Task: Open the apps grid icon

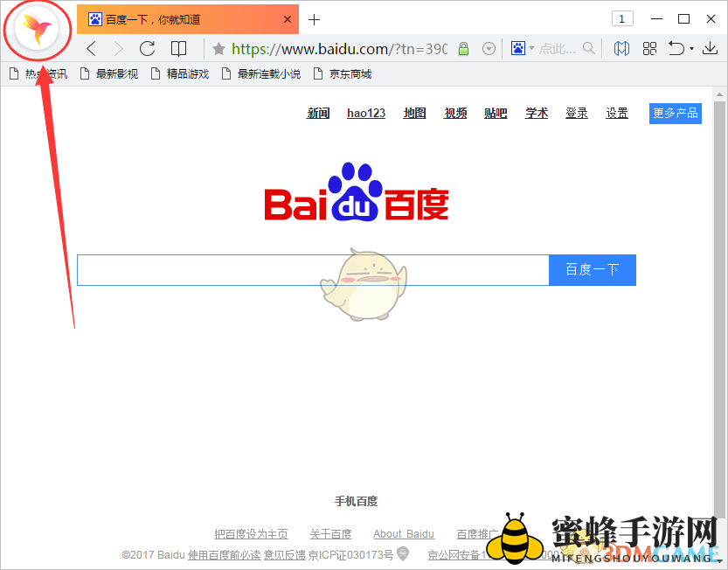Action: point(649,48)
